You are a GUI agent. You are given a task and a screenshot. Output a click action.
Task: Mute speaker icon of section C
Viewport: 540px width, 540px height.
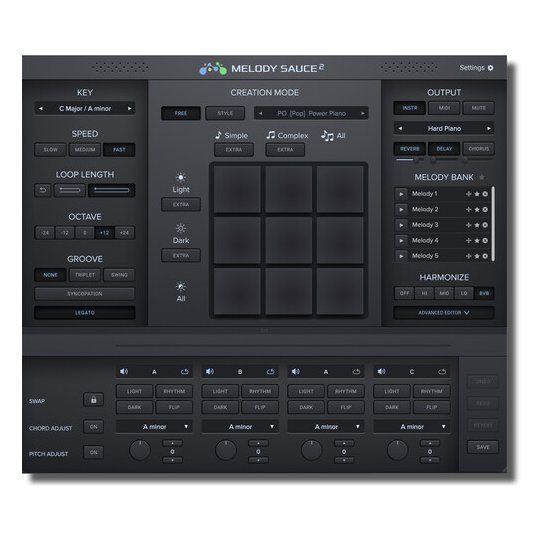click(x=381, y=371)
